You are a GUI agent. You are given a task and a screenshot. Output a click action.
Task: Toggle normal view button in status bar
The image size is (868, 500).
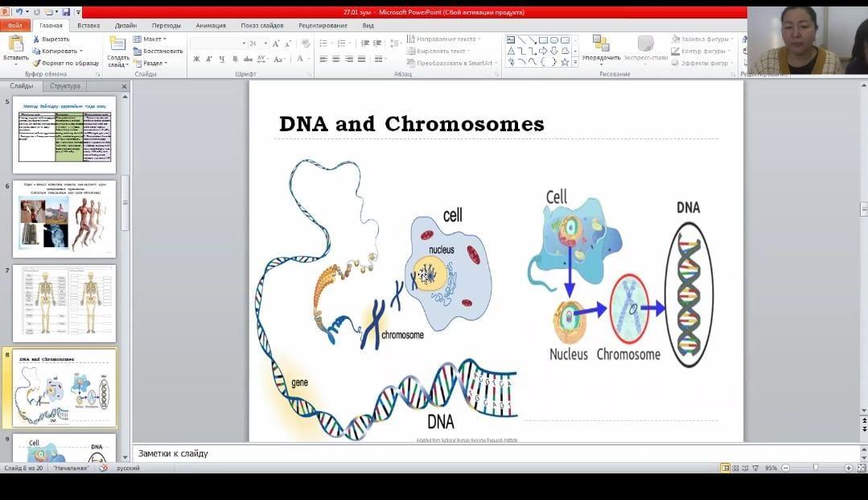[725, 469]
